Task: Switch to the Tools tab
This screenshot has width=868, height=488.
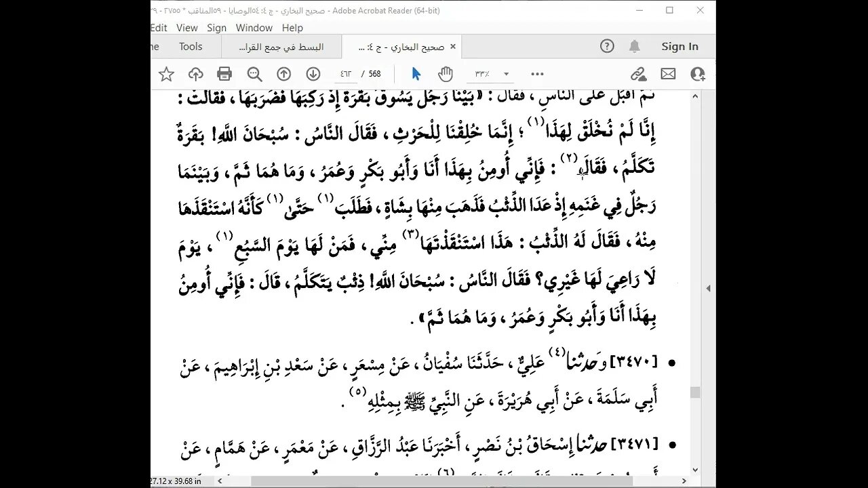Action: (191, 46)
